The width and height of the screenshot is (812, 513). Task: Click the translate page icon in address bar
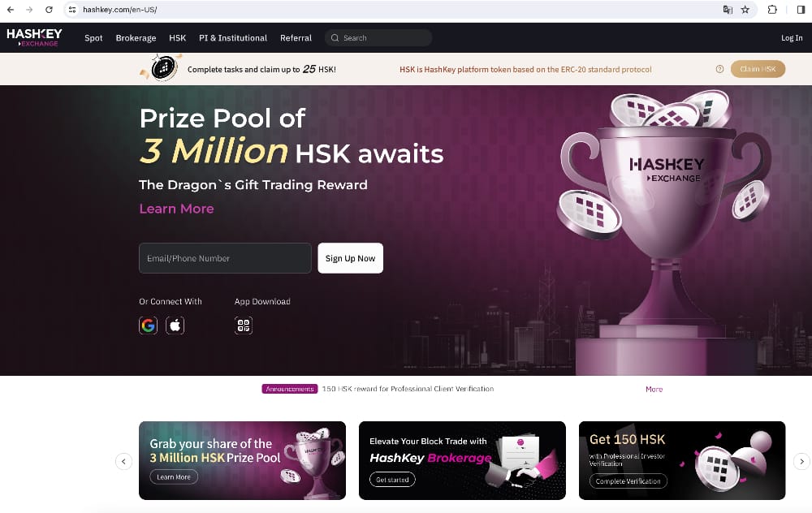[728, 9]
